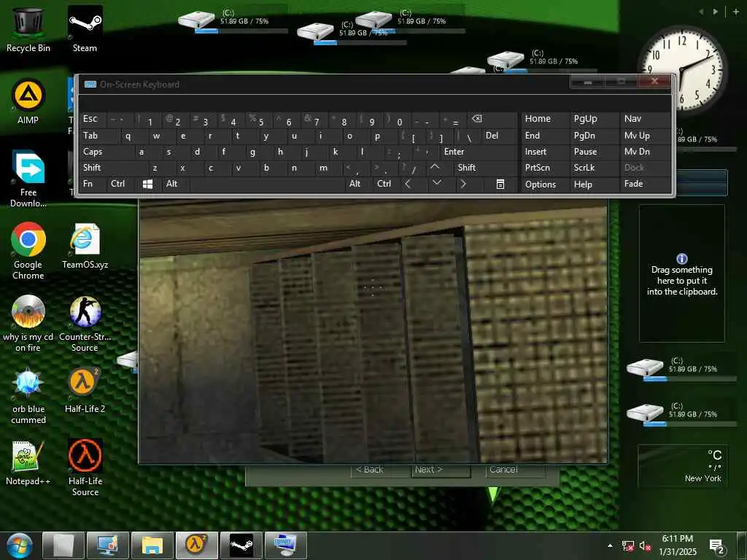Toggle the left Alt key

pos(175,184)
